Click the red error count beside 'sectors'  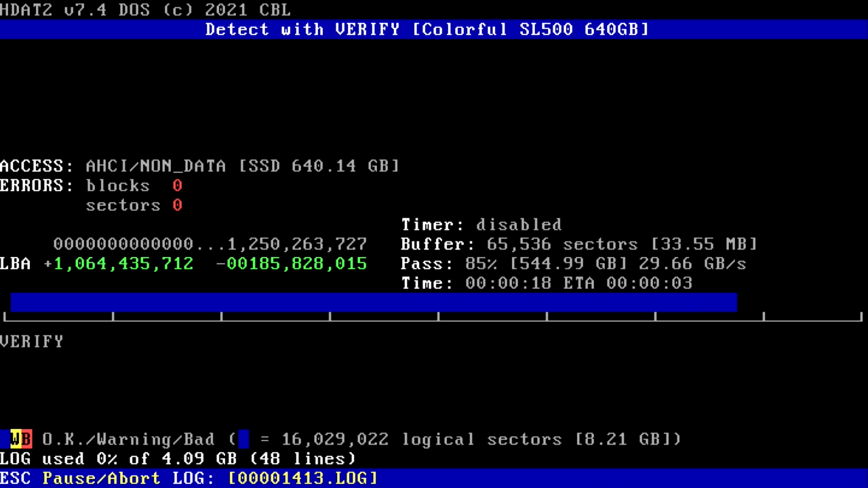pos(178,205)
